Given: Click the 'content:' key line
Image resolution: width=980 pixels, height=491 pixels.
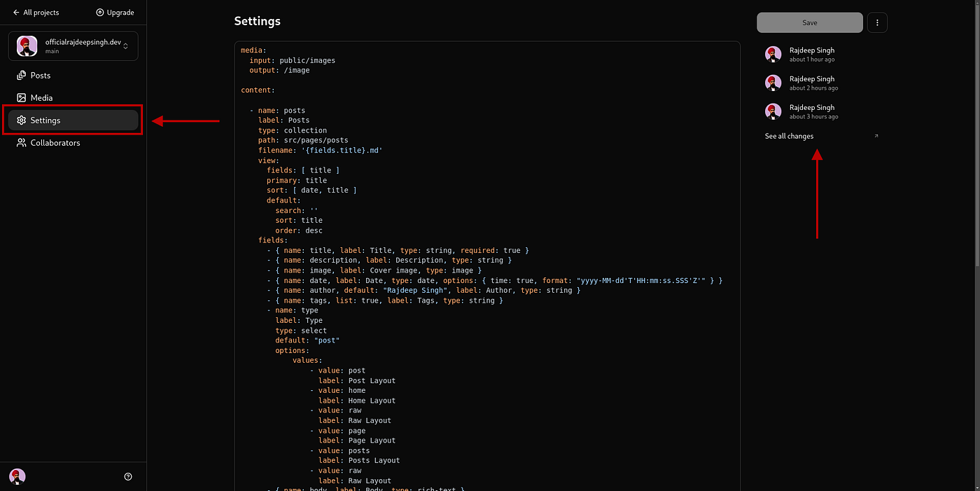Looking at the screenshot, I should coord(258,90).
